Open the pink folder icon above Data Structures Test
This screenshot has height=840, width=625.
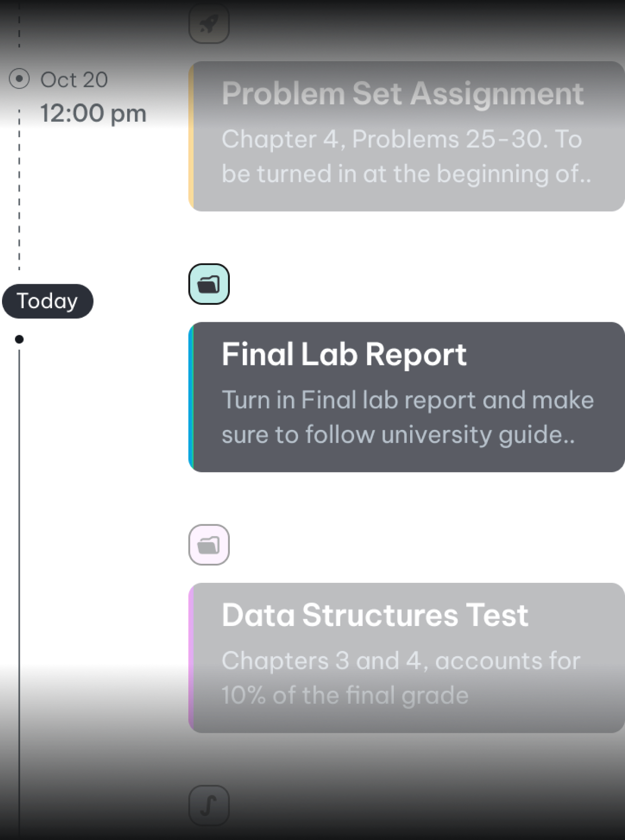209,545
